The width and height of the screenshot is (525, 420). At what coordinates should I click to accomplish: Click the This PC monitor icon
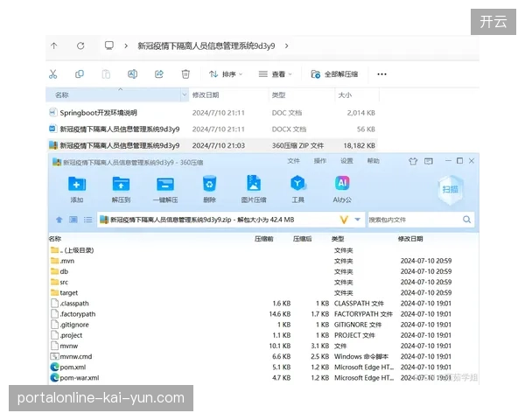pos(109,45)
